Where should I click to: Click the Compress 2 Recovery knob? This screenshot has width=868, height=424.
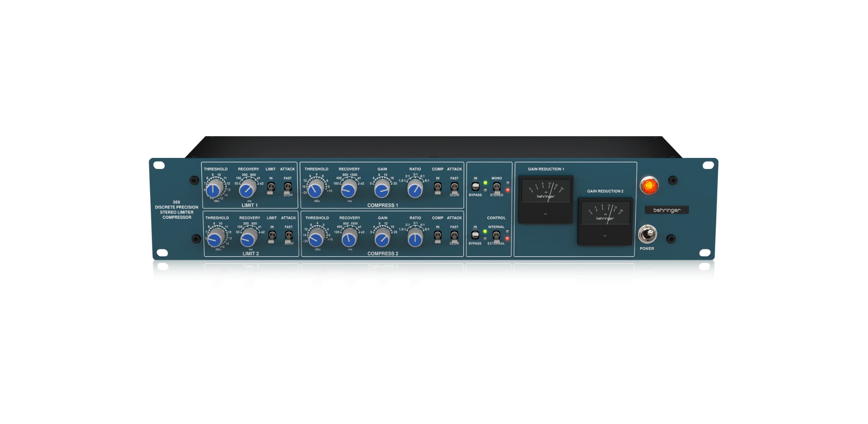(349, 238)
